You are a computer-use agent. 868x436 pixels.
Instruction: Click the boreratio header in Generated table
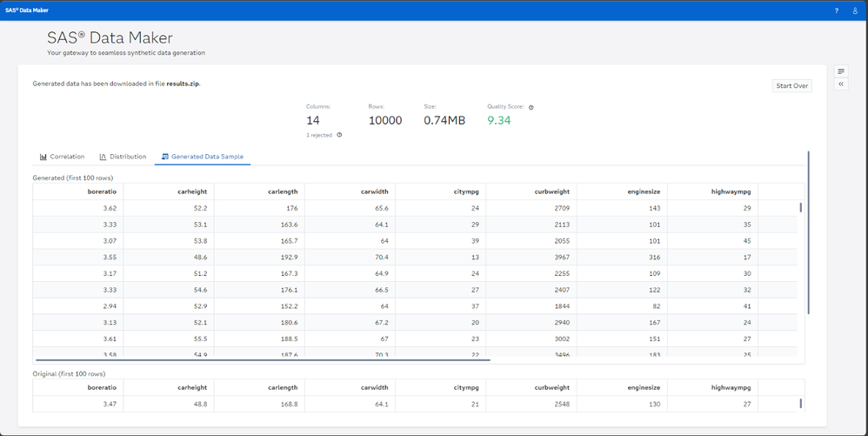tap(103, 192)
